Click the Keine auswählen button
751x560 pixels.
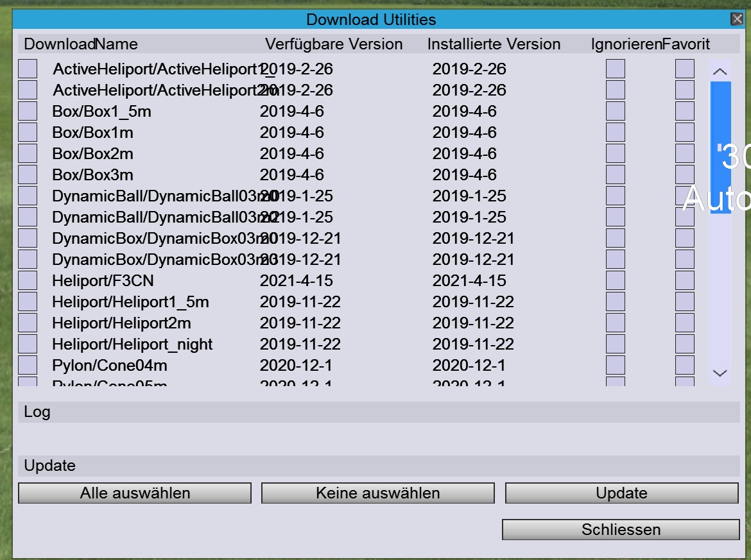pyautogui.click(x=377, y=493)
